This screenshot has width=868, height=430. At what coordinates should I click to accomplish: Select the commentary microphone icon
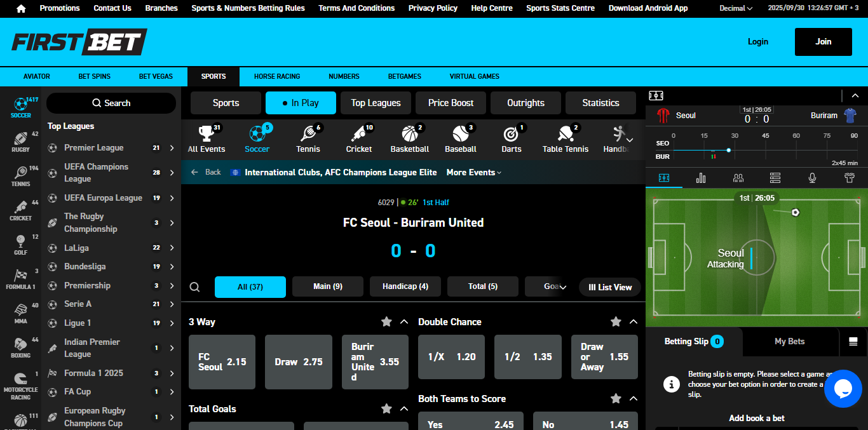[x=812, y=178]
